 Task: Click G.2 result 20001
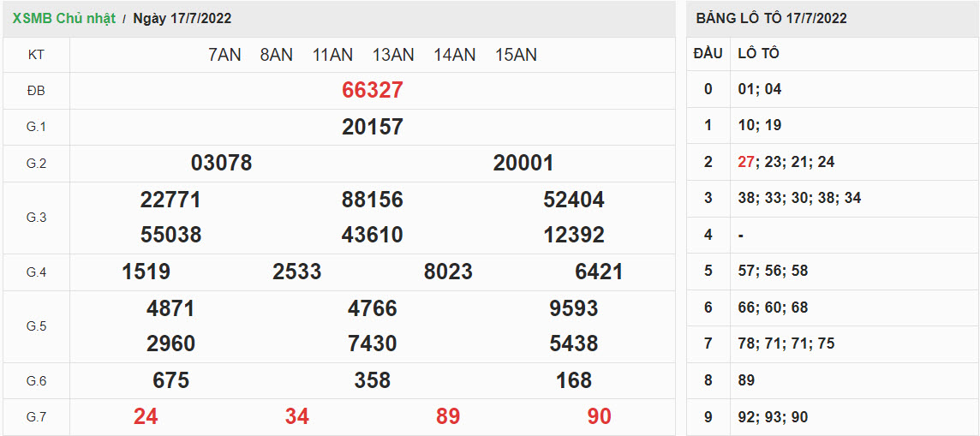click(x=523, y=163)
